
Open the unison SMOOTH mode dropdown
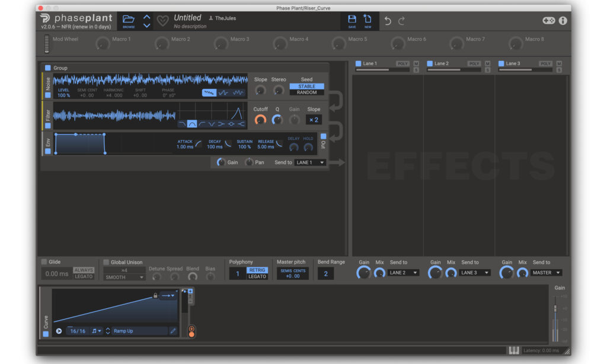pyautogui.click(x=124, y=277)
